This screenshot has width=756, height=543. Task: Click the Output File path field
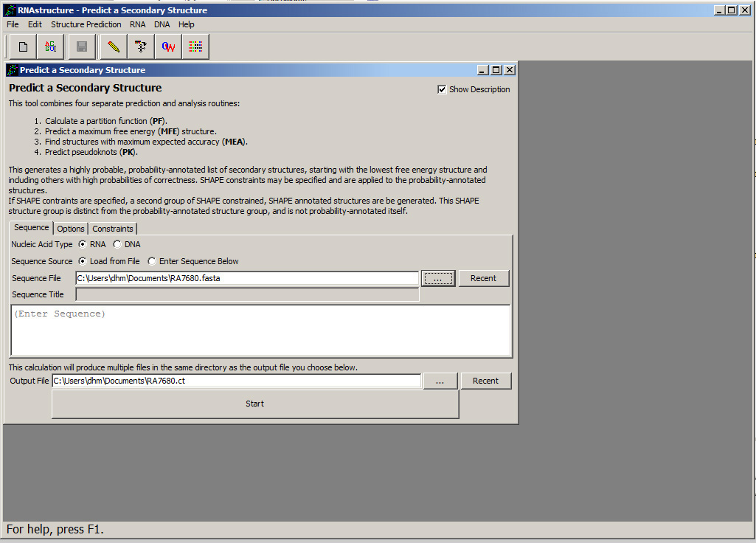(x=236, y=381)
